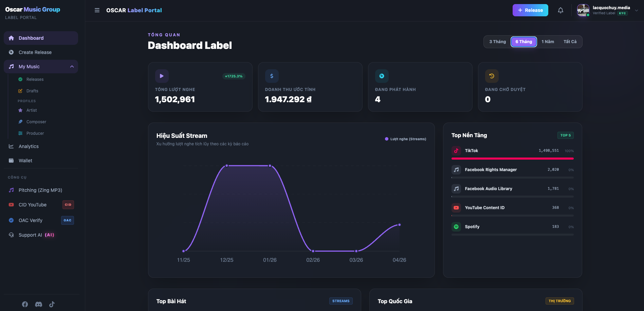Click the 12/25 data point on chart
The height and width of the screenshot is (311, 644).
pyautogui.click(x=227, y=166)
